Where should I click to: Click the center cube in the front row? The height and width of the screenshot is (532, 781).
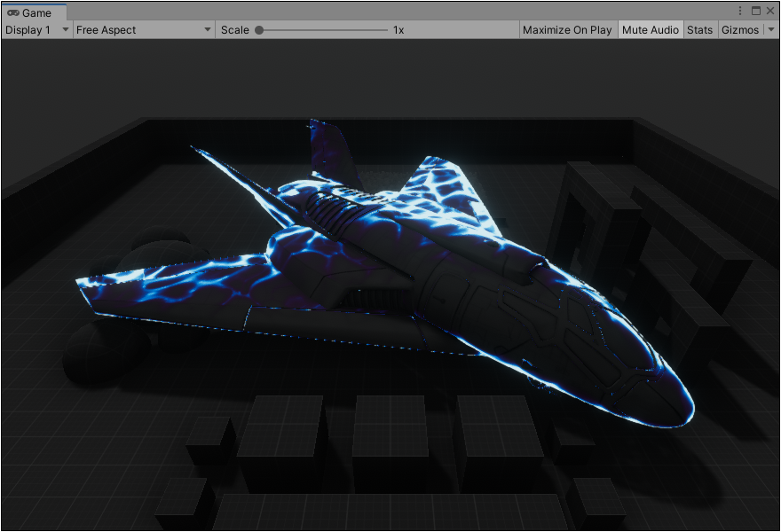tap(390, 434)
